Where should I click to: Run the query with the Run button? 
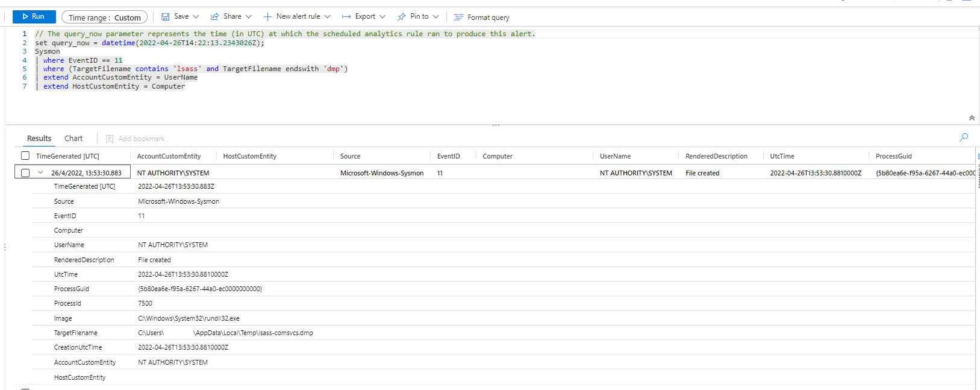tap(34, 17)
